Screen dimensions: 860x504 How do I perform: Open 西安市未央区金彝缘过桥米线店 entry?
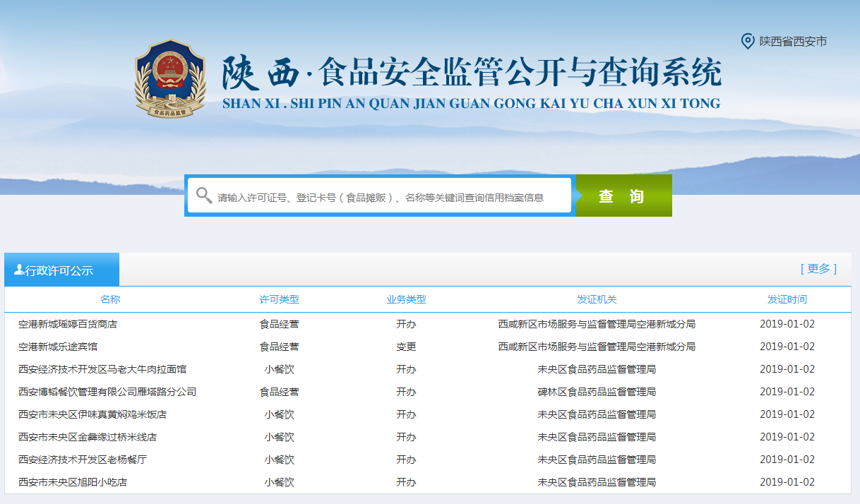(88, 438)
